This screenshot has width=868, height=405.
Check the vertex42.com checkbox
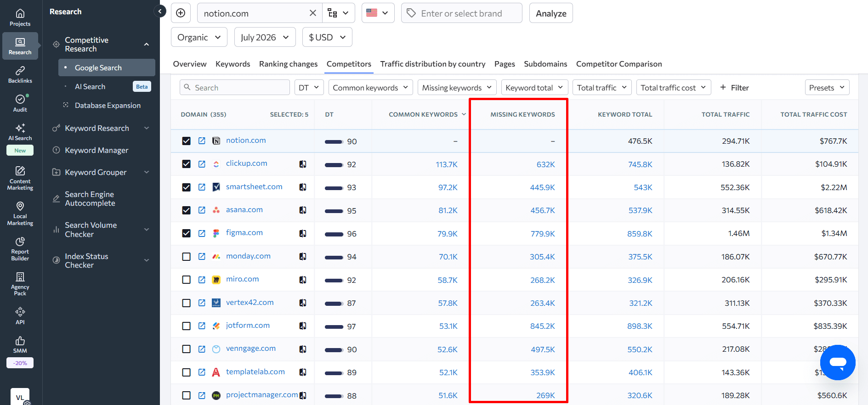(x=186, y=303)
